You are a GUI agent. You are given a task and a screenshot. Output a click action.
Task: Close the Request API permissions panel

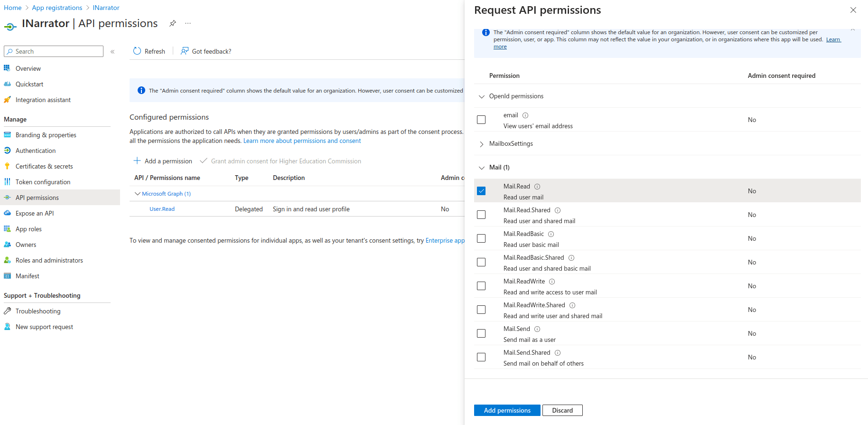853,10
